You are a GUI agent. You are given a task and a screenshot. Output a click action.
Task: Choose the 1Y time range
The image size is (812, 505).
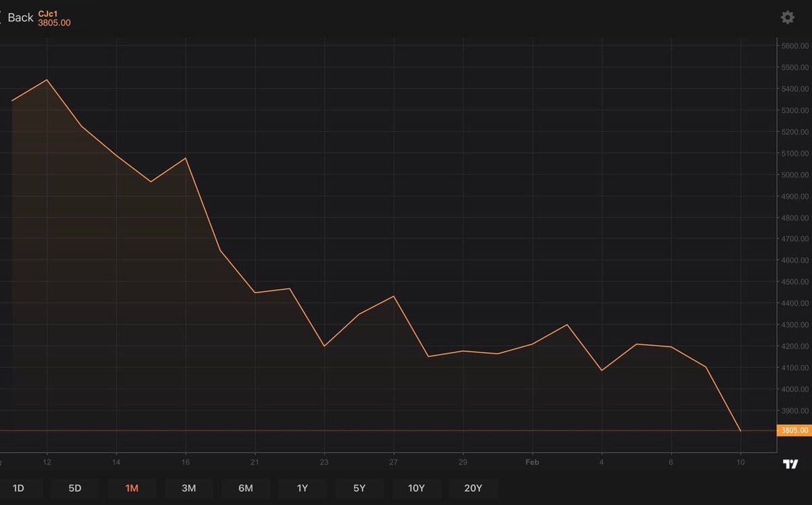tap(302, 488)
